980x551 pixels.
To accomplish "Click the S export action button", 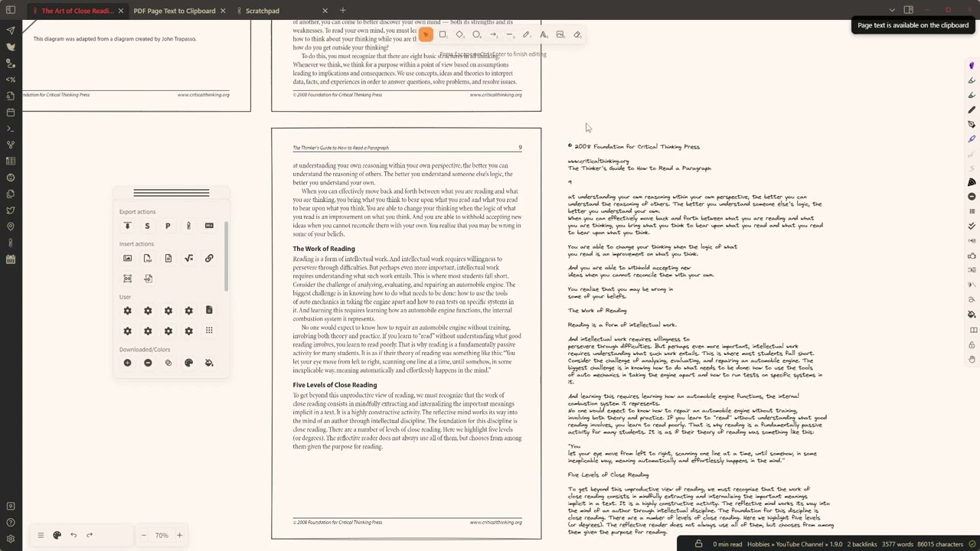I will pyautogui.click(x=148, y=226).
